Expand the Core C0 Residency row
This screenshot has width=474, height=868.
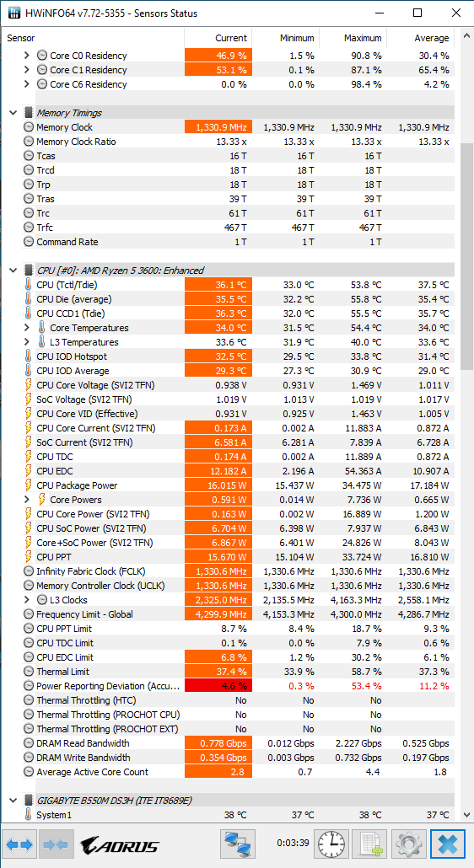coord(27,56)
